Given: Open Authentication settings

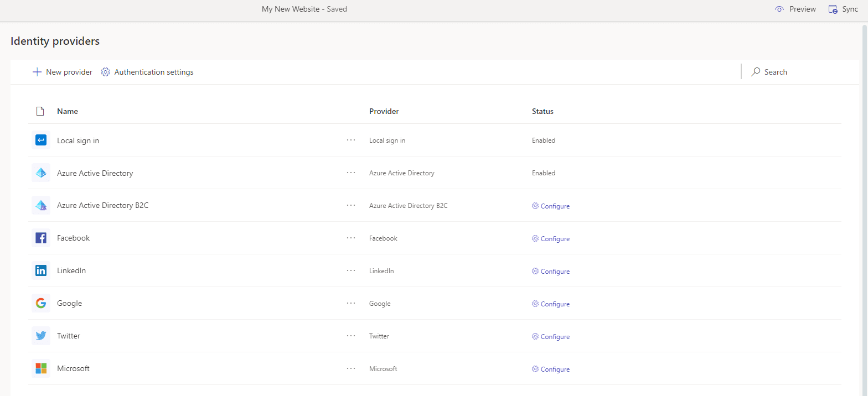Looking at the screenshot, I should [147, 72].
